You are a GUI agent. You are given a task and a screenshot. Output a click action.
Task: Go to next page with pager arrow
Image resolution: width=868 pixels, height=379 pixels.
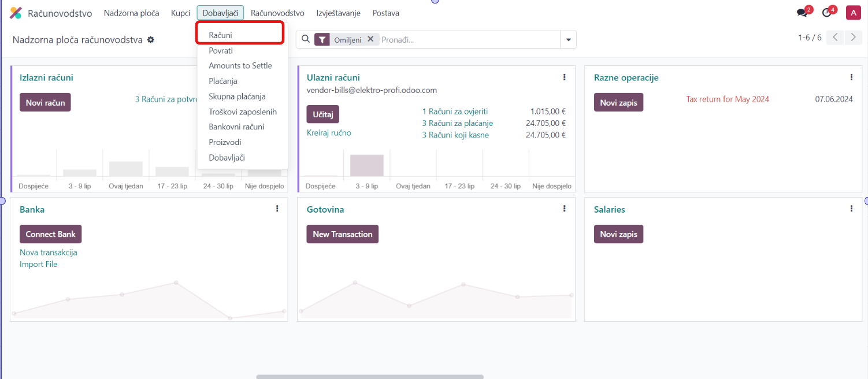(853, 38)
